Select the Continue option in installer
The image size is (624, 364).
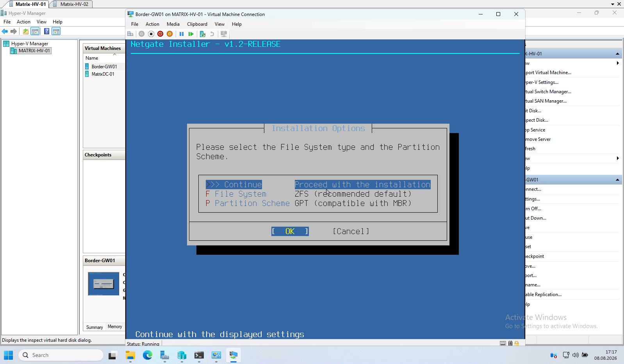tap(318, 185)
